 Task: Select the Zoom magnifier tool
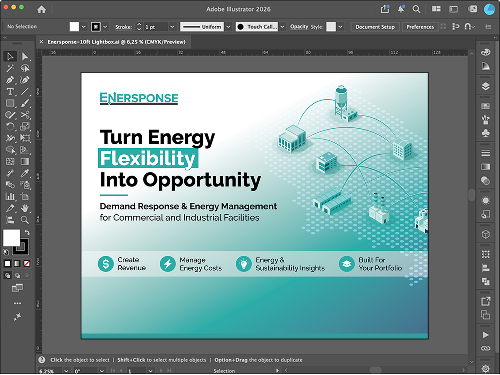coord(25,220)
